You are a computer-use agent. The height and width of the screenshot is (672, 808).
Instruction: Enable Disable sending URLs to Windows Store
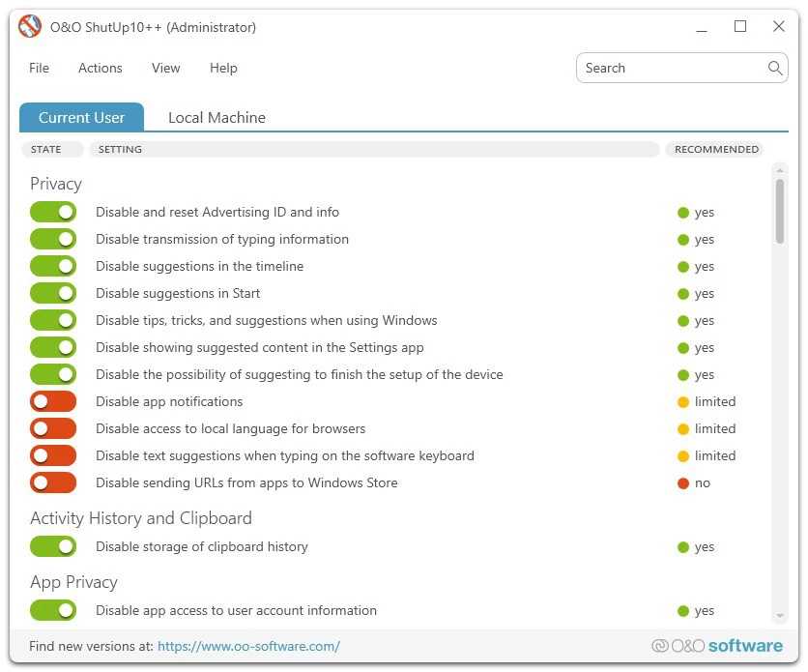(x=53, y=482)
